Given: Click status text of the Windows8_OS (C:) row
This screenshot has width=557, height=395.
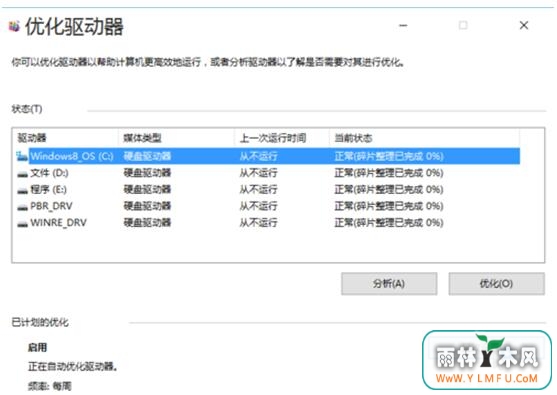Looking at the screenshot, I should pyautogui.click(x=389, y=156).
